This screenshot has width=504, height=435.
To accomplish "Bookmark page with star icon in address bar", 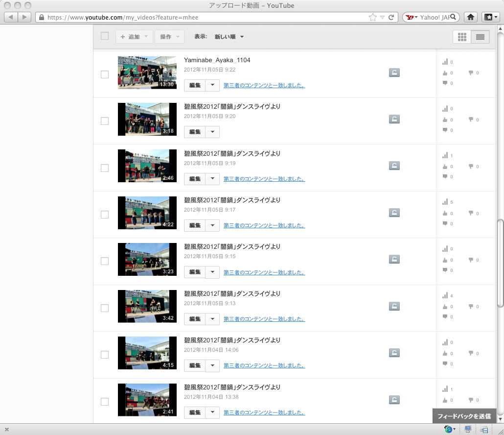I will (372, 17).
